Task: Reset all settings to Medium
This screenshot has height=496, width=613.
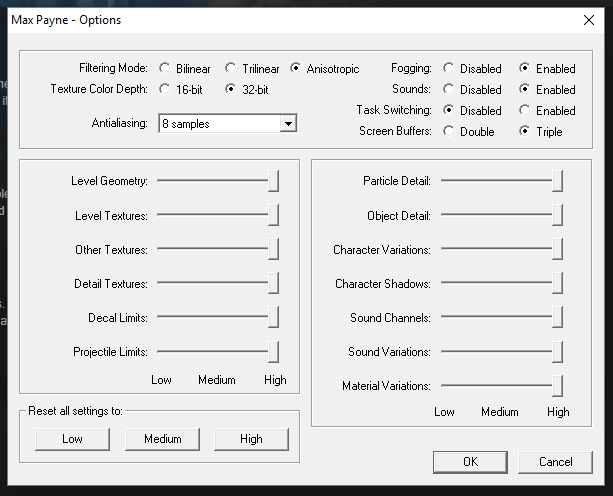Action: click(x=162, y=439)
